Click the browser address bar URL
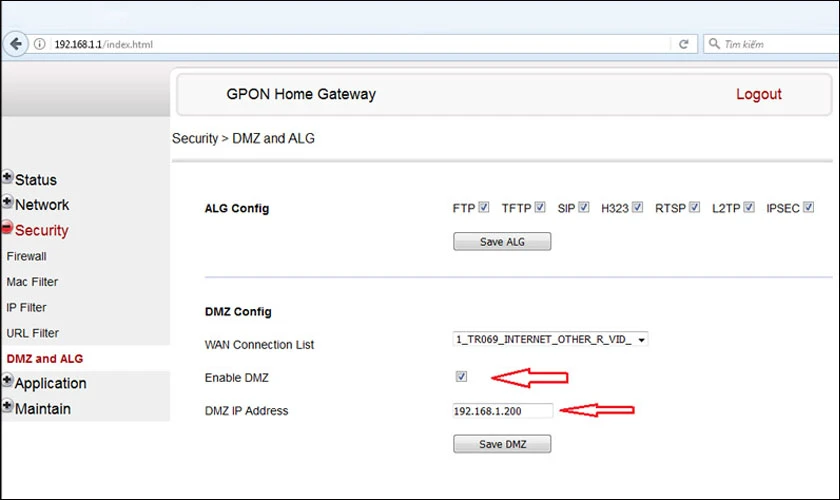The height and width of the screenshot is (500, 840). coord(103,44)
